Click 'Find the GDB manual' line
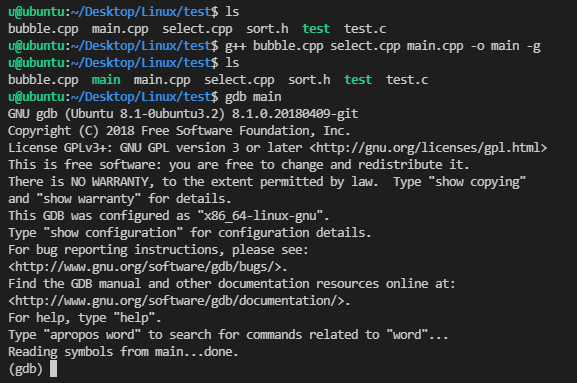Image resolution: width=577 pixels, height=383 pixels. click(x=232, y=284)
